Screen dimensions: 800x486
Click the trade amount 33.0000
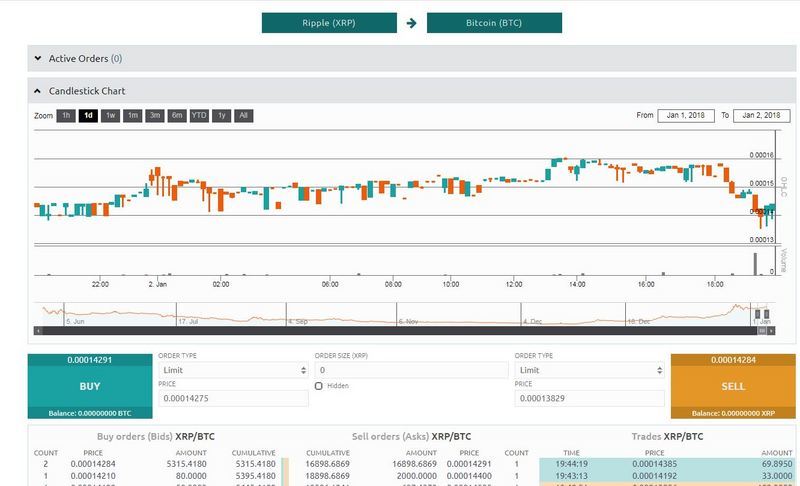778,476
